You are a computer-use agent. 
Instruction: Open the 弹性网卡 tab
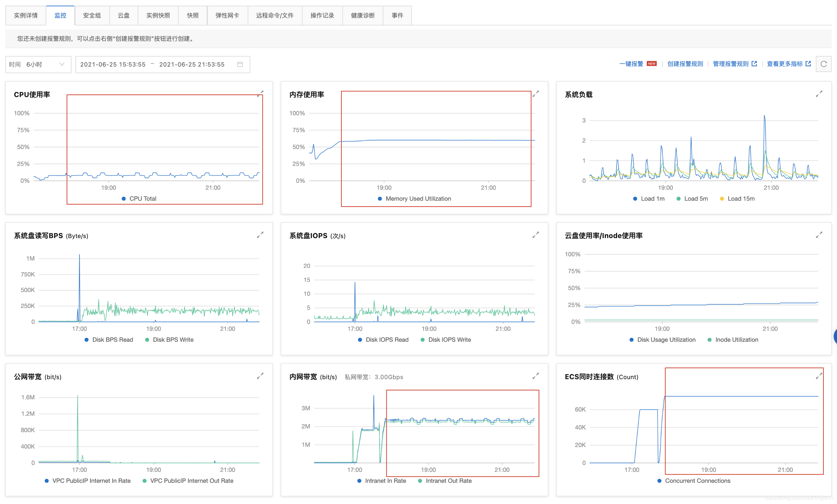point(227,15)
